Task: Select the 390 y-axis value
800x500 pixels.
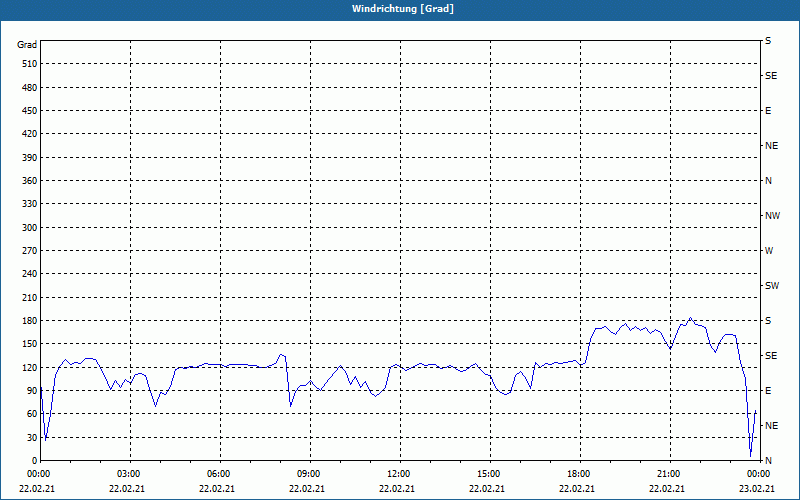Action: [x=30, y=158]
